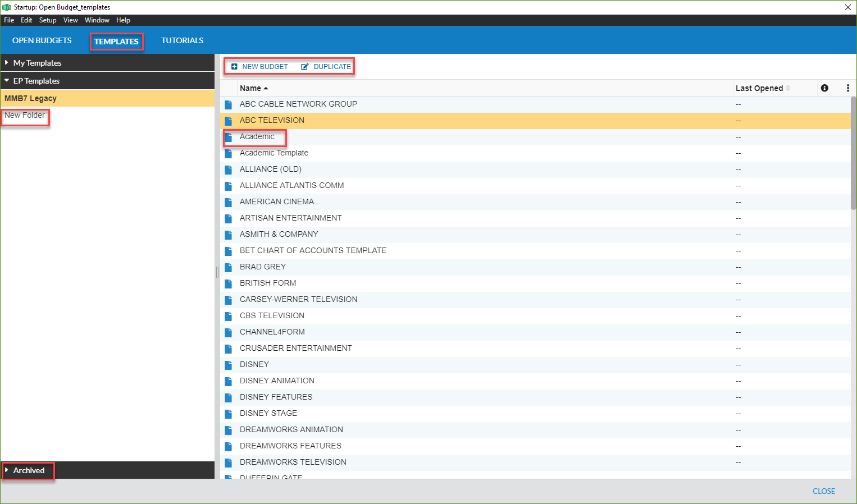This screenshot has height=504, width=857.
Task: Switch to the TUTORIALS tab
Action: tap(182, 40)
